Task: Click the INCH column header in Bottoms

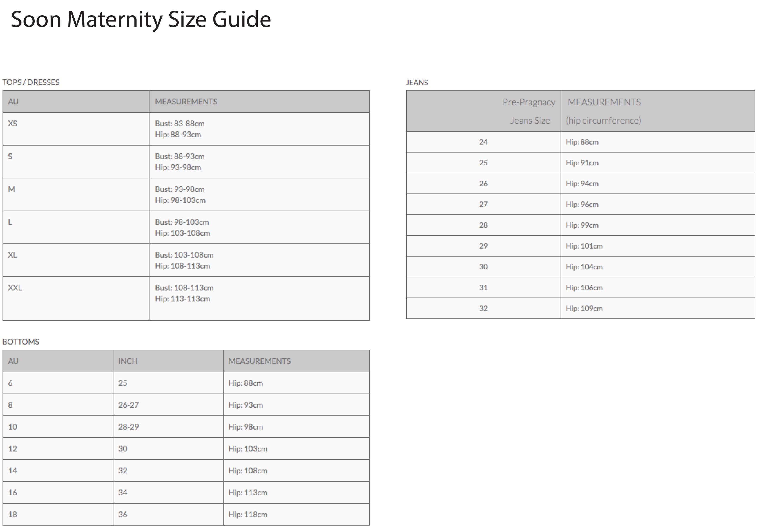Action: coord(128,361)
